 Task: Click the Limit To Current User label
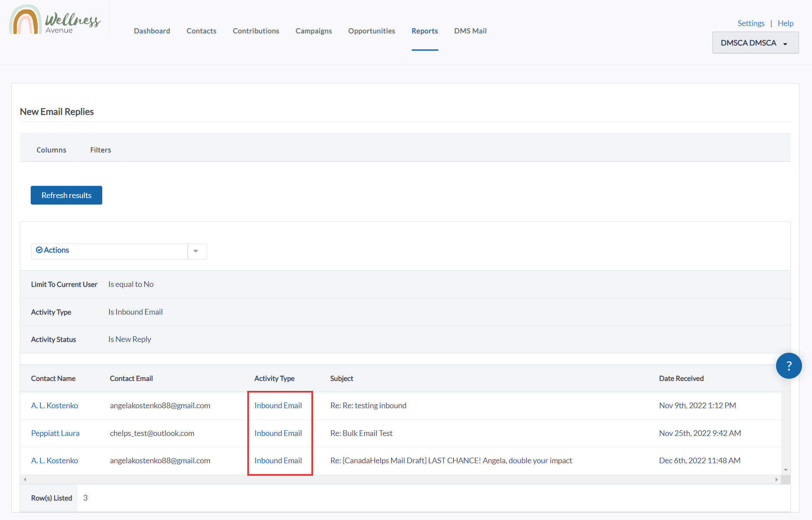point(64,284)
